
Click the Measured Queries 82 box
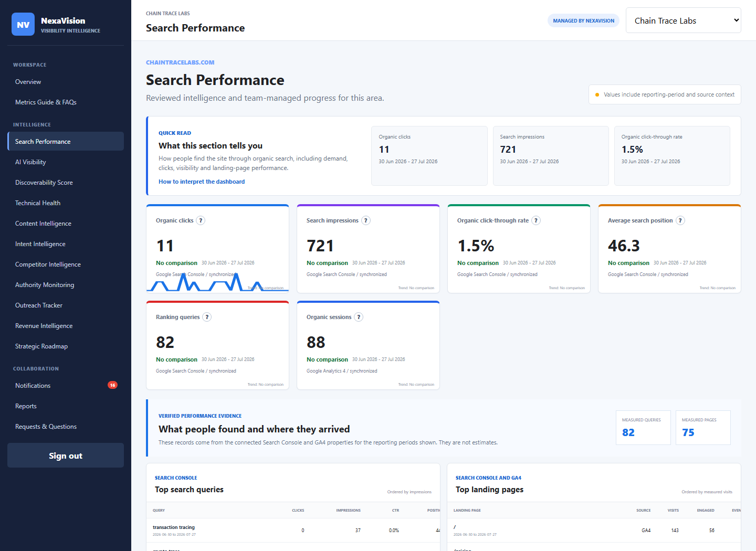643,428
